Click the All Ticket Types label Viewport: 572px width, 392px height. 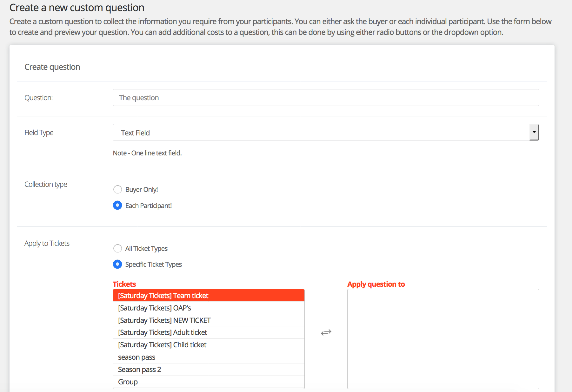coord(146,249)
